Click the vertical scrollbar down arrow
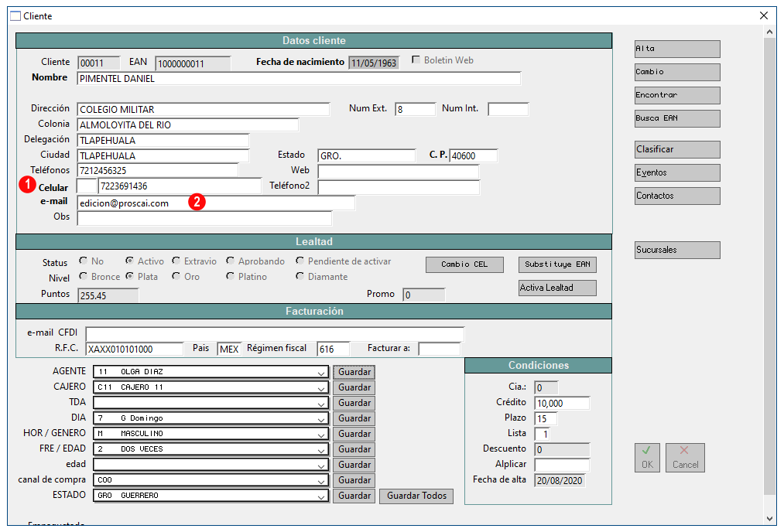The image size is (784, 532). (769, 519)
